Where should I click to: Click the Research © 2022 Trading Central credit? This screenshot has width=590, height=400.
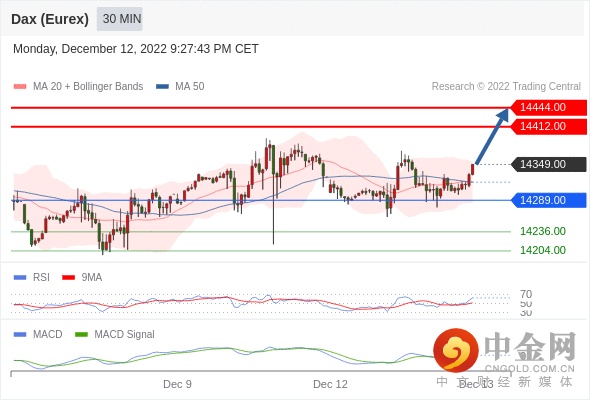click(506, 87)
